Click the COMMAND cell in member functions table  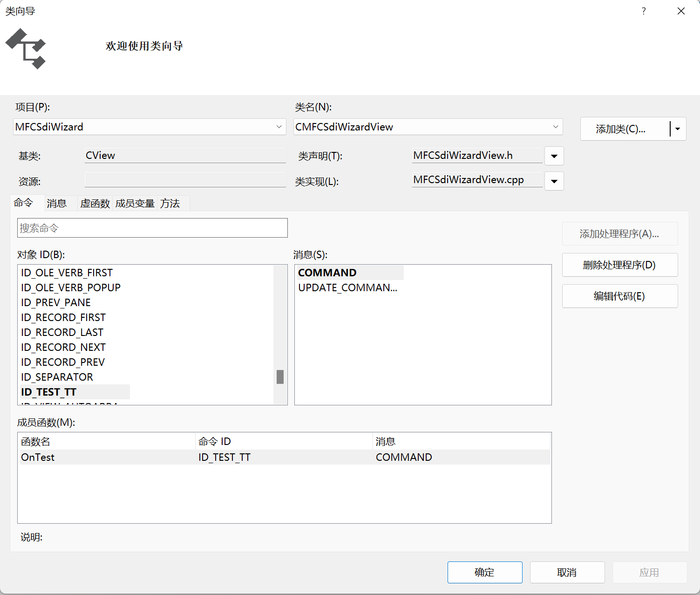404,457
